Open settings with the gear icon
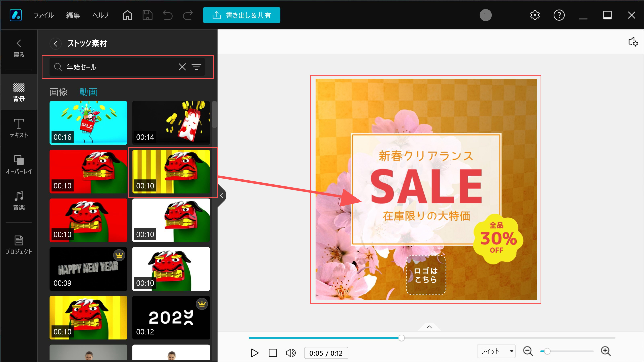 [x=535, y=15]
